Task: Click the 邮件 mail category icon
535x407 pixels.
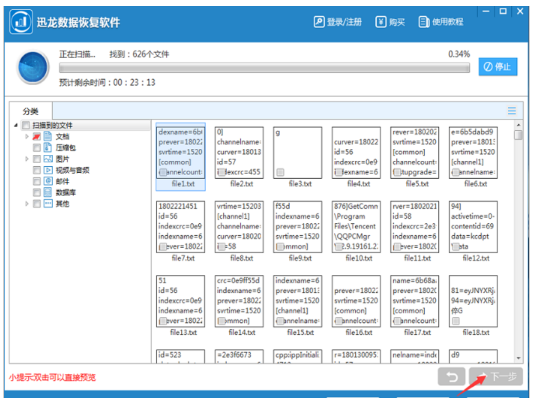Action: [48, 181]
